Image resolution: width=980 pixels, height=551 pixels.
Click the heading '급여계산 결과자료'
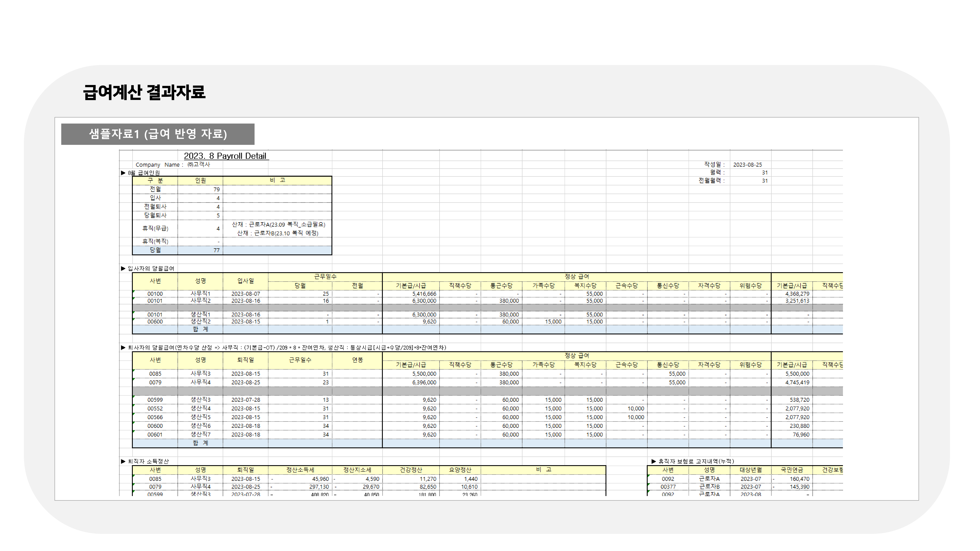(x=144, y=92)
